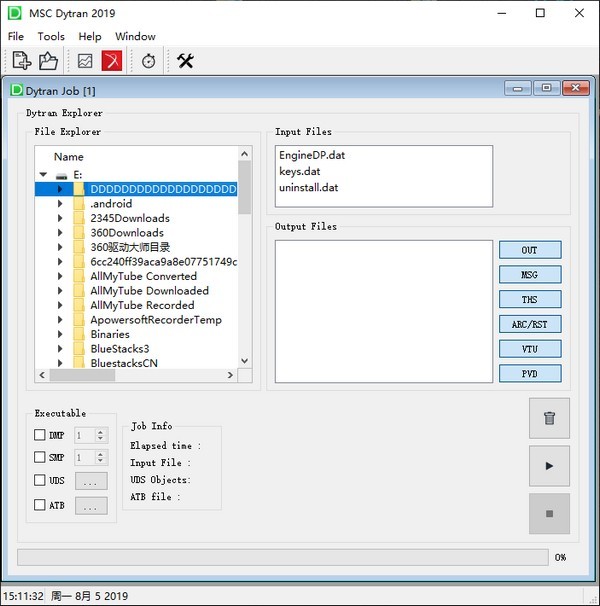Click the Dytran Job window icon
The width and height of the screenshot is (600, 606).
coord(17,90)
